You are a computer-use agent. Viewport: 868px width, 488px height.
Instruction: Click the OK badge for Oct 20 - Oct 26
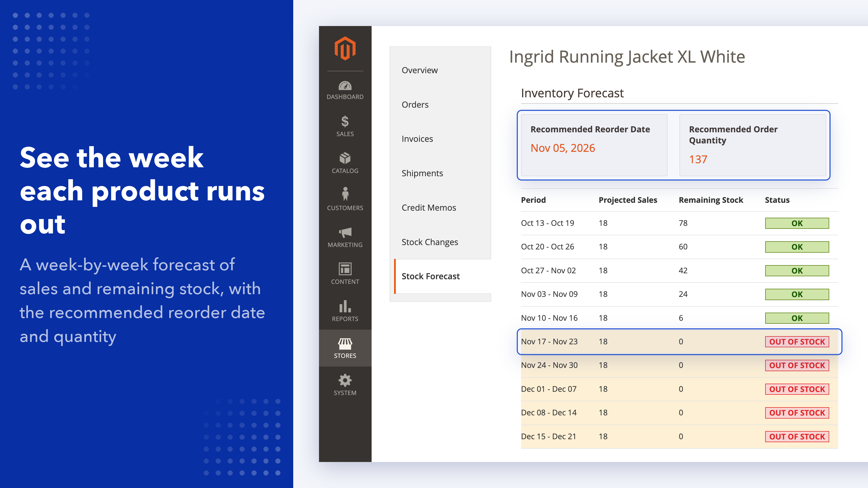click(x=797, y=247)
